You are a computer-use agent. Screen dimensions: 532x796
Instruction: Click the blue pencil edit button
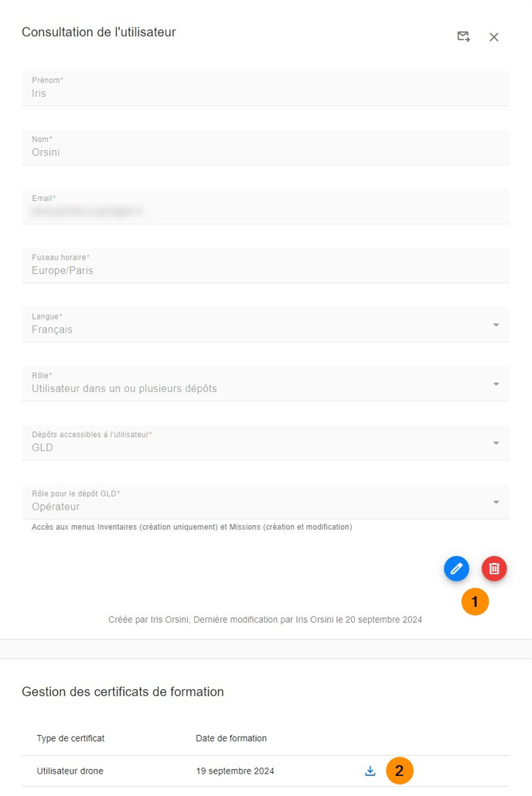[456, 569]
